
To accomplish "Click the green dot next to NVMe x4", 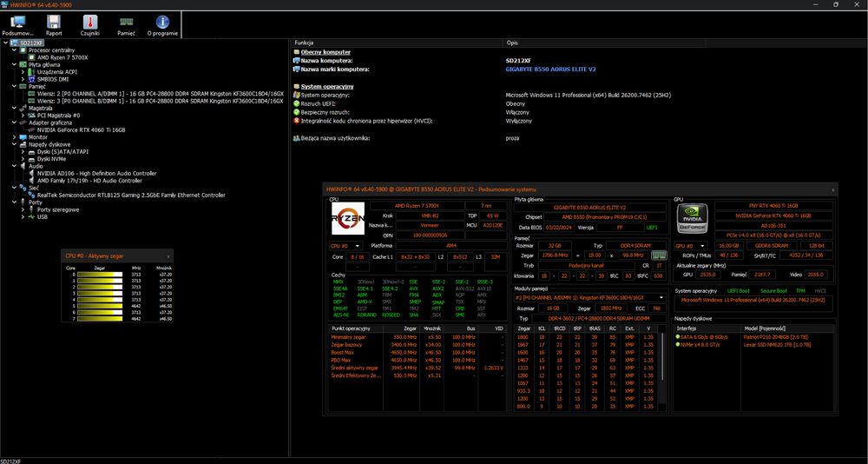I will click(x=677, y=344).
